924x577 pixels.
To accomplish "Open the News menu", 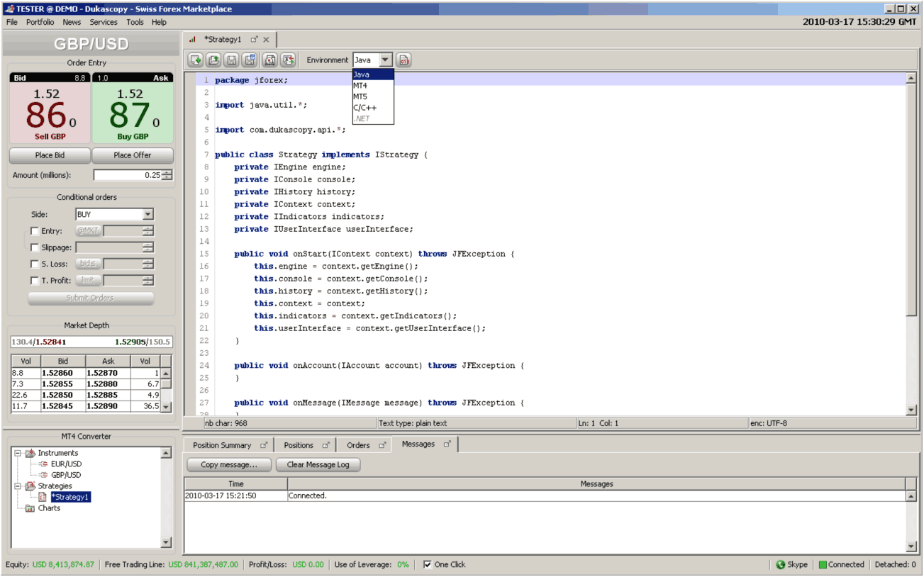I will (x=72, y=22).
